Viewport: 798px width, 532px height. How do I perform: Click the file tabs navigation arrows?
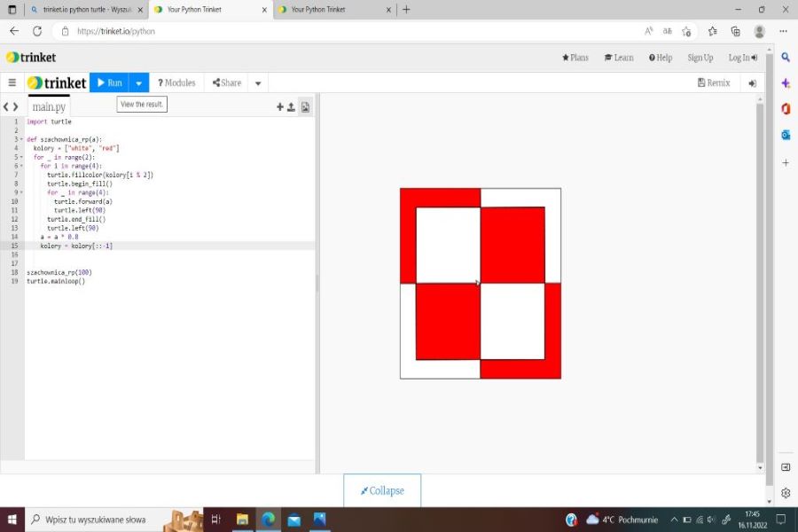[11, 106]
